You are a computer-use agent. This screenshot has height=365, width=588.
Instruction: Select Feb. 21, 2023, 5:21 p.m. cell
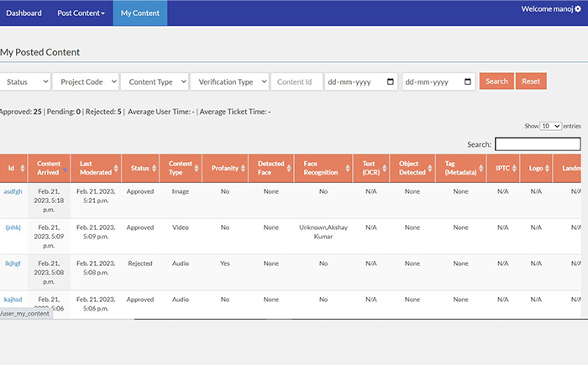pos(96,196)
